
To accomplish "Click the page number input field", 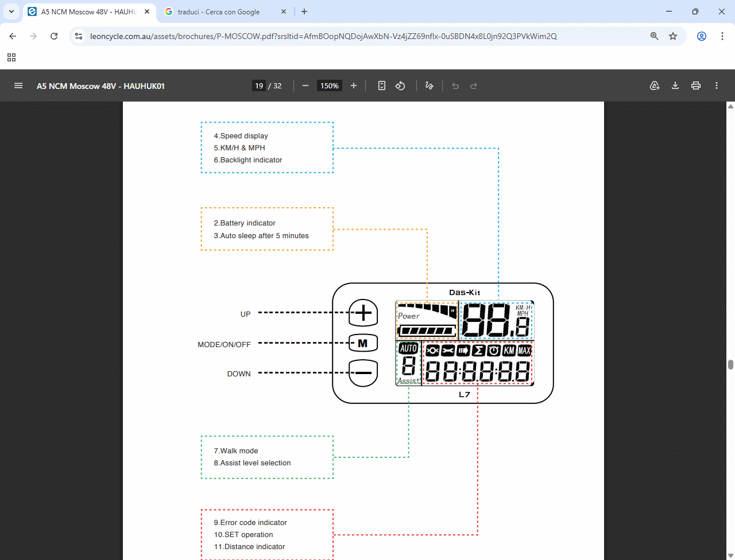I will pos(259,85).
